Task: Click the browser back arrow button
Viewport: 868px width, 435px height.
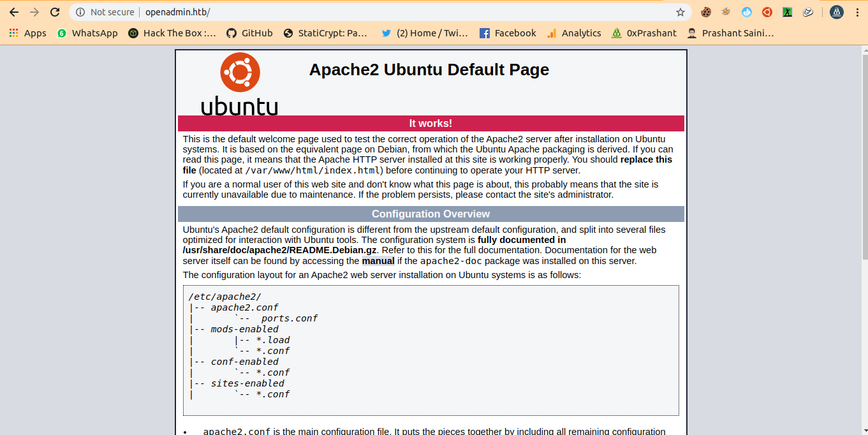Action: tap(14, 12)
